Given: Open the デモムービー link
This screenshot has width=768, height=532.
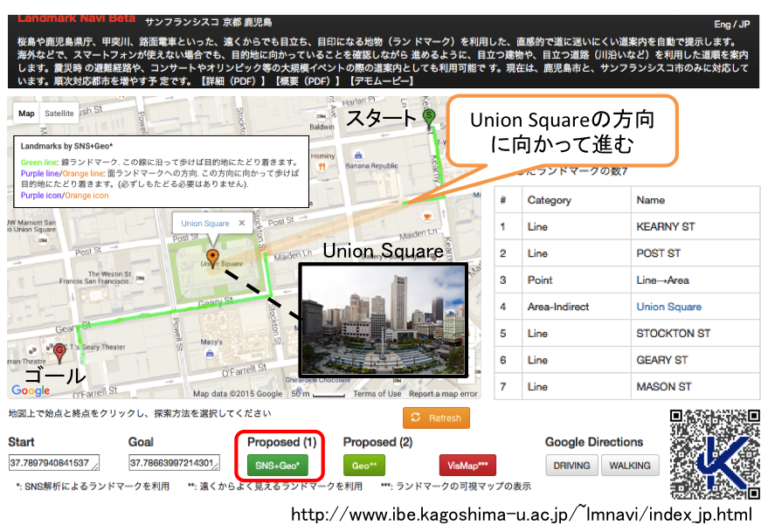Looking at the screenshot, I should pos(382,81).
